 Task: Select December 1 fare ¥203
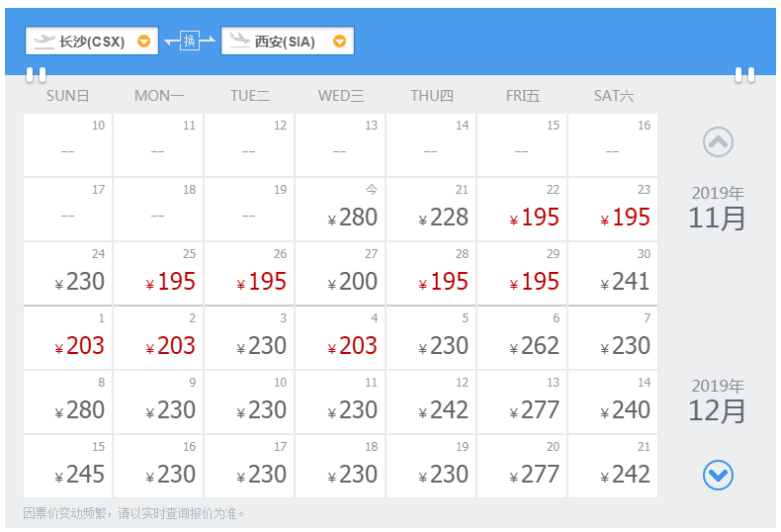(67, 337)
